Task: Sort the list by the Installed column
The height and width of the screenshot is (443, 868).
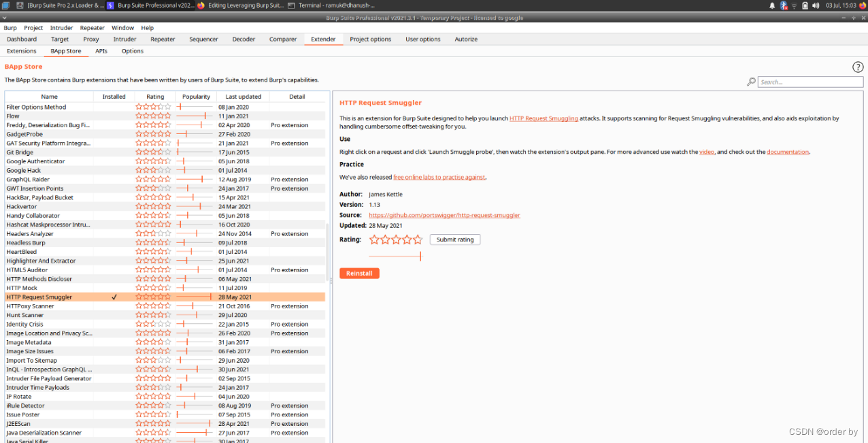Action: (114, 97)
